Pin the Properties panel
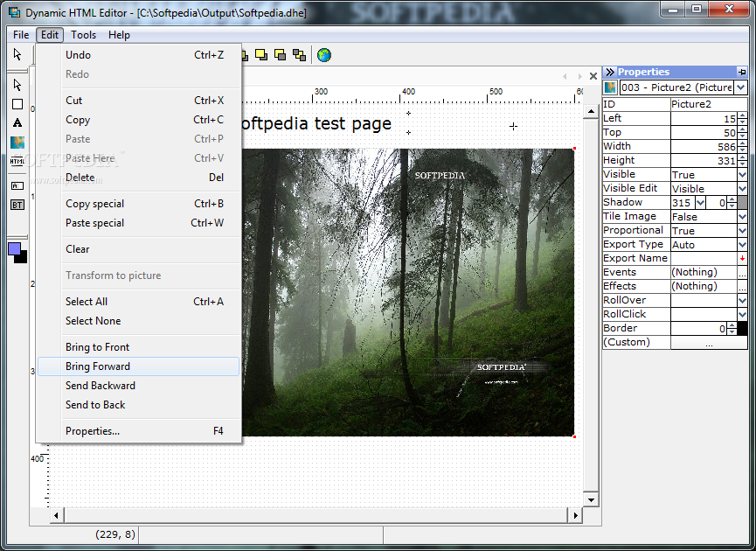The width and height of the screenshot is (756, 551). click(x=741, y=72)
